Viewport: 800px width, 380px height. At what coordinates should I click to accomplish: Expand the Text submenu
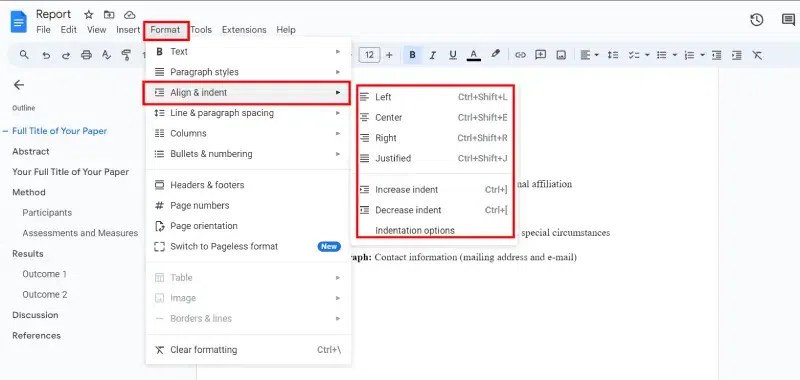[248, 52]
